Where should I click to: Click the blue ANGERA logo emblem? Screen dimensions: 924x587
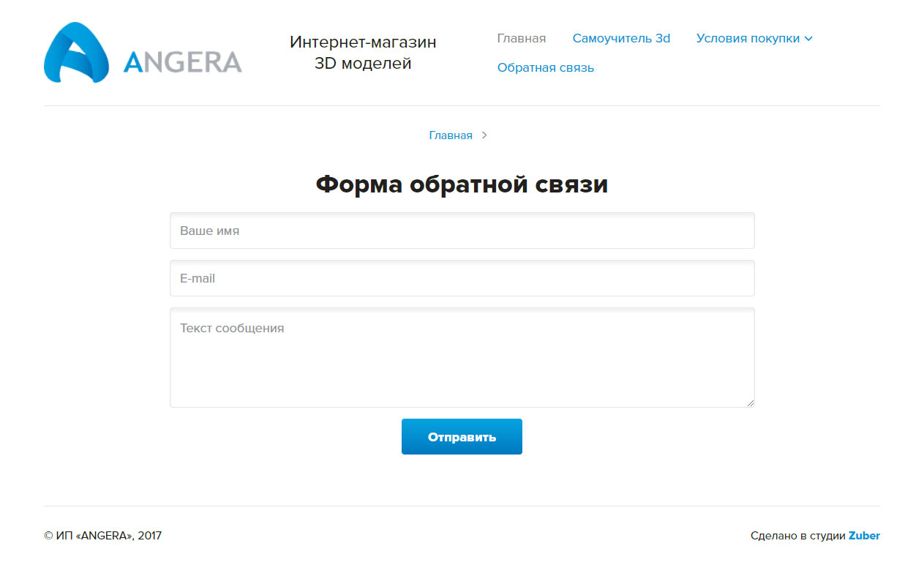point(76,53)
